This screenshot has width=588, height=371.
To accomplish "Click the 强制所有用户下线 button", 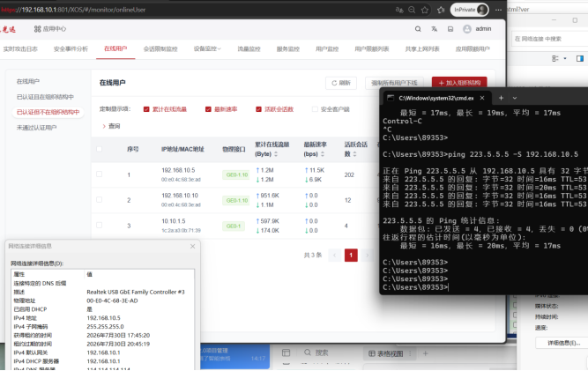I will click(x=394, y=83).
